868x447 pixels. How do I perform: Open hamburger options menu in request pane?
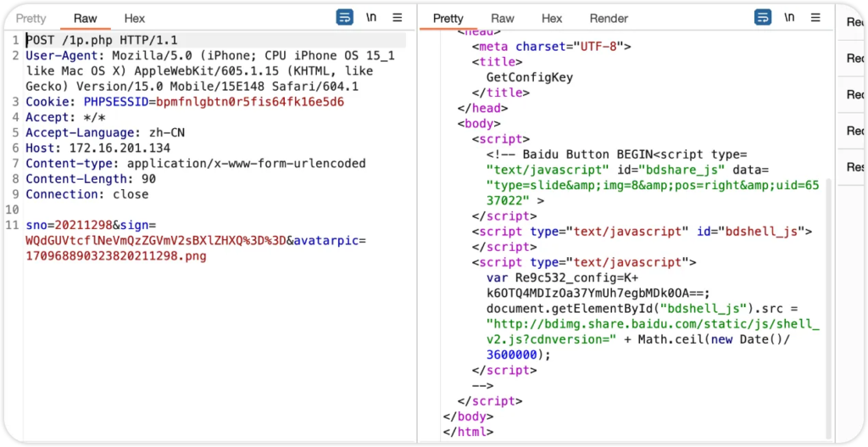pos(398,17)
